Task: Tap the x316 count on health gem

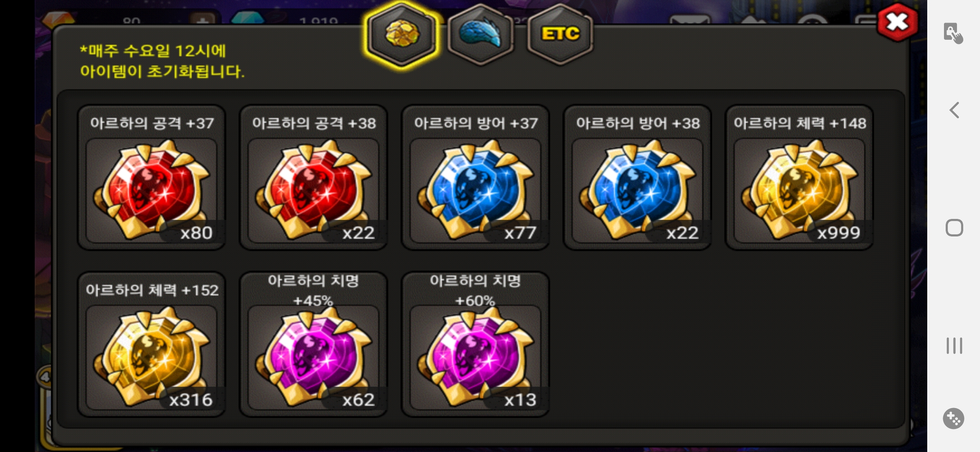Action: point(191,400)
